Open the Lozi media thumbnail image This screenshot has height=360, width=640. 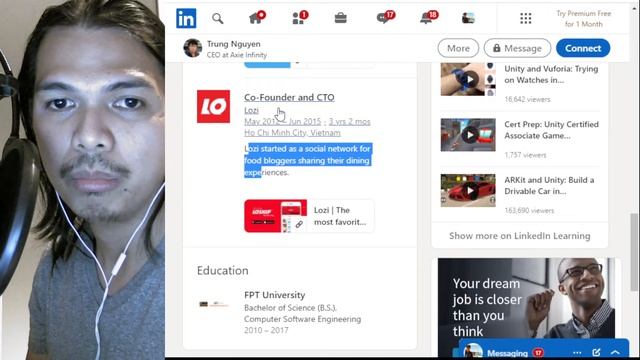(x=276, y=216)
